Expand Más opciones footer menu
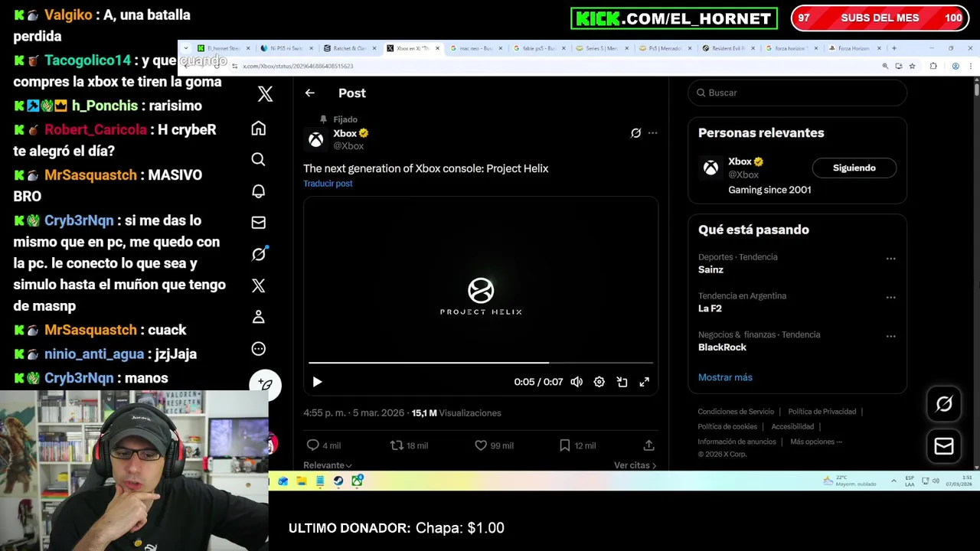 click(x=816, y=442)
